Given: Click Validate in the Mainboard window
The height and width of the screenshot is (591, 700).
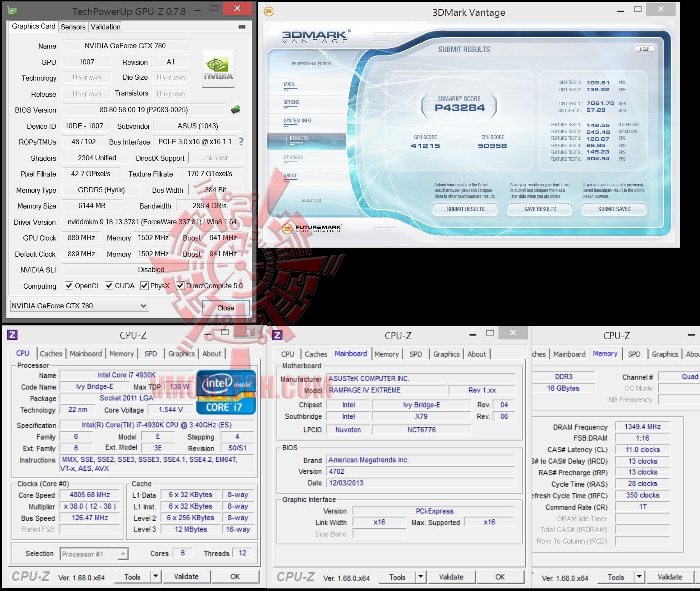Looking at the screenshot, I should tap(451, 577).
